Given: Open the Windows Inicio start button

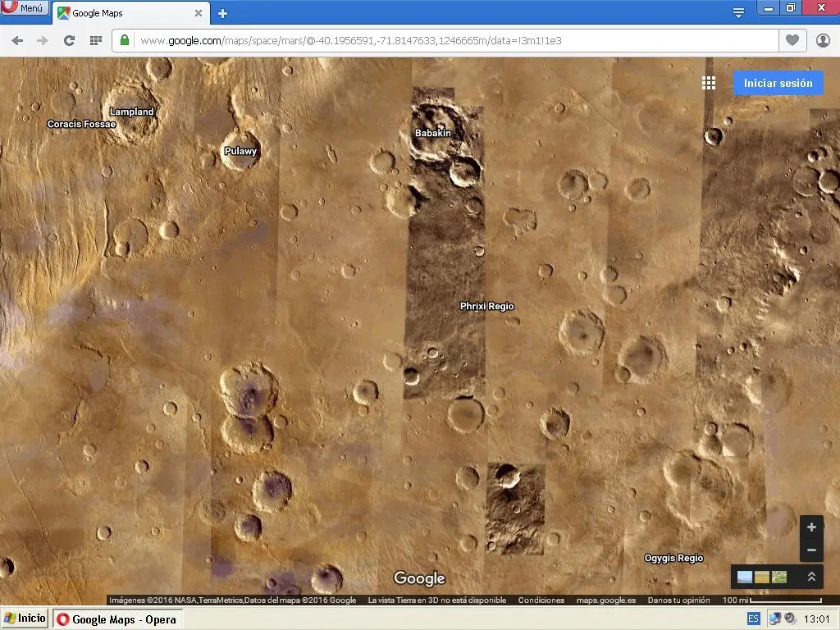Looking at the screenshot, I should (x=25, y=619).
